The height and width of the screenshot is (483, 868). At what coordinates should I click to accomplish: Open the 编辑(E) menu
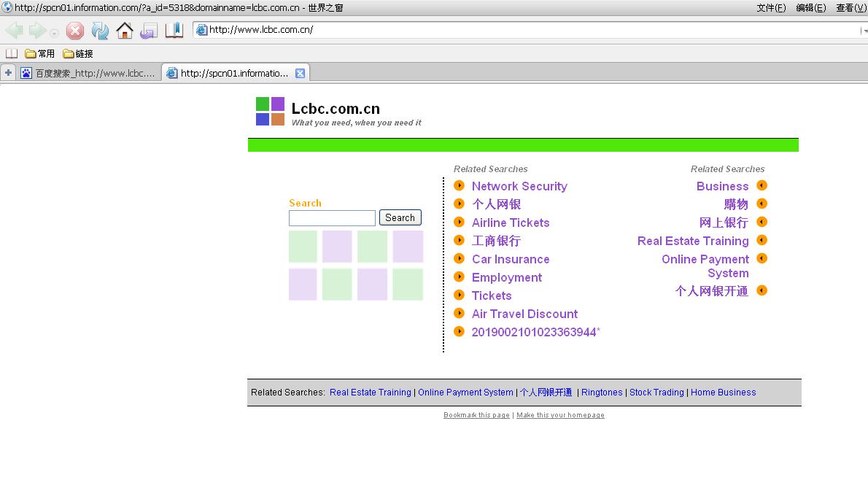click(x=811, y=8)
